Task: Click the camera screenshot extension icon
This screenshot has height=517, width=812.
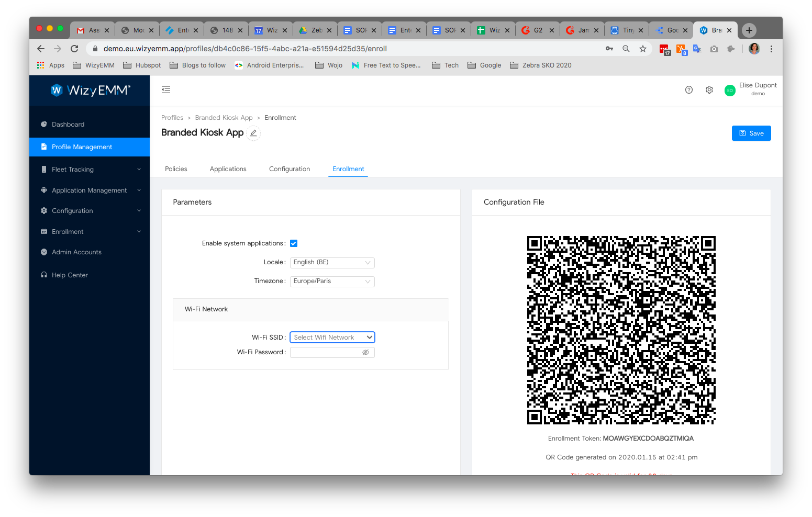Action: point(714,49)
